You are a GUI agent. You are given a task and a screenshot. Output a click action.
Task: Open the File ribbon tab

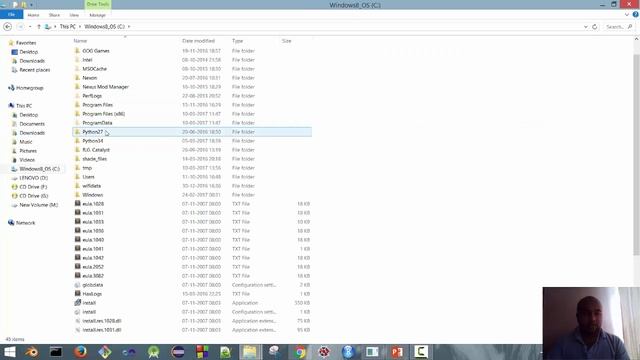point(11,15)
